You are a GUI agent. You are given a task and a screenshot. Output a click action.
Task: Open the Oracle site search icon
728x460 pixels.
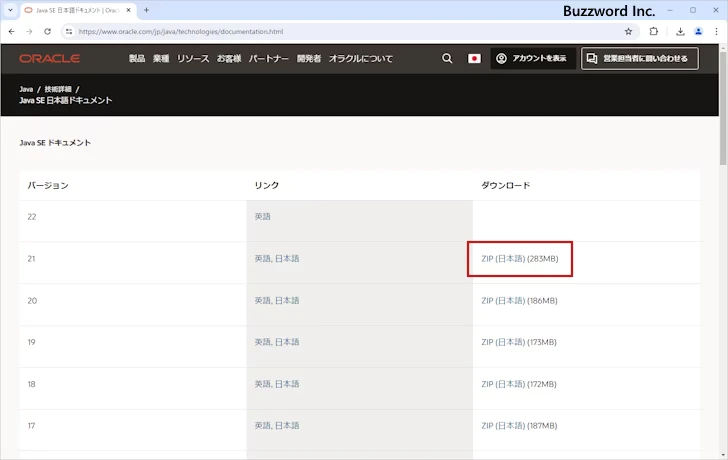447,58
